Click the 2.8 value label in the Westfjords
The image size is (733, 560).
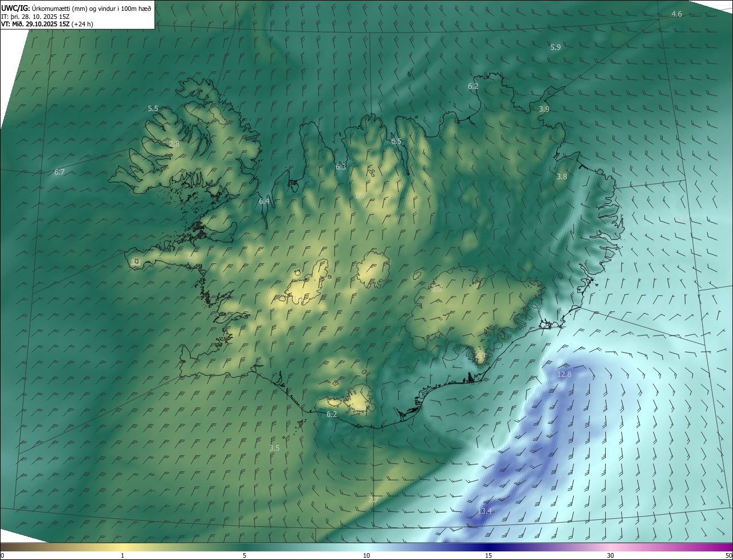174,144
